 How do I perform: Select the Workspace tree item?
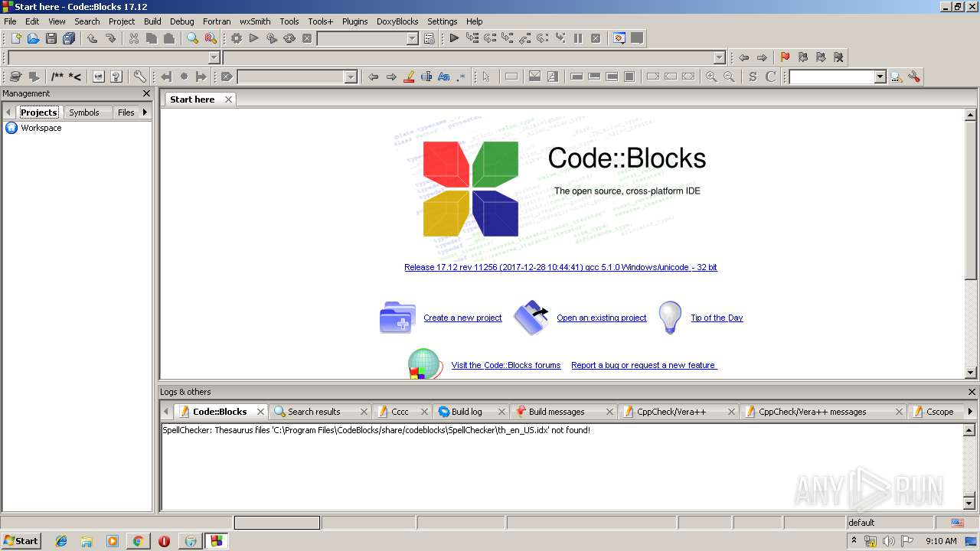tap(41, 128)
